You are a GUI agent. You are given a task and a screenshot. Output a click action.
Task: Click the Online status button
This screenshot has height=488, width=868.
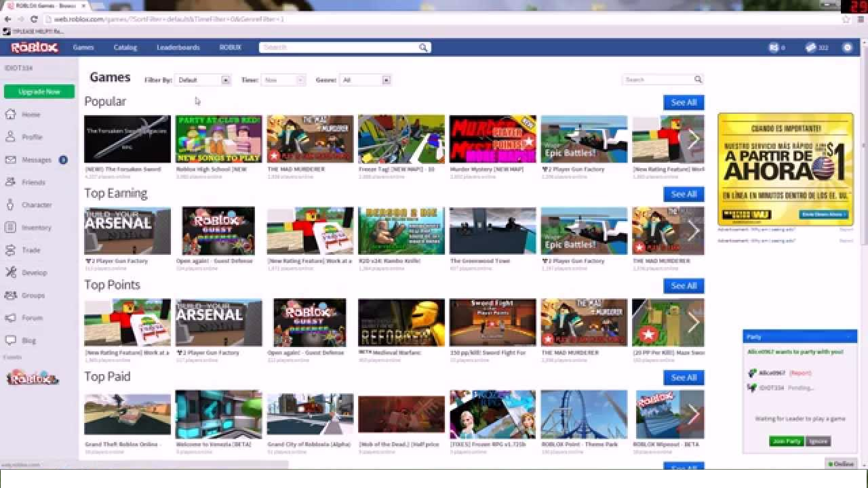tap(841, 464)
